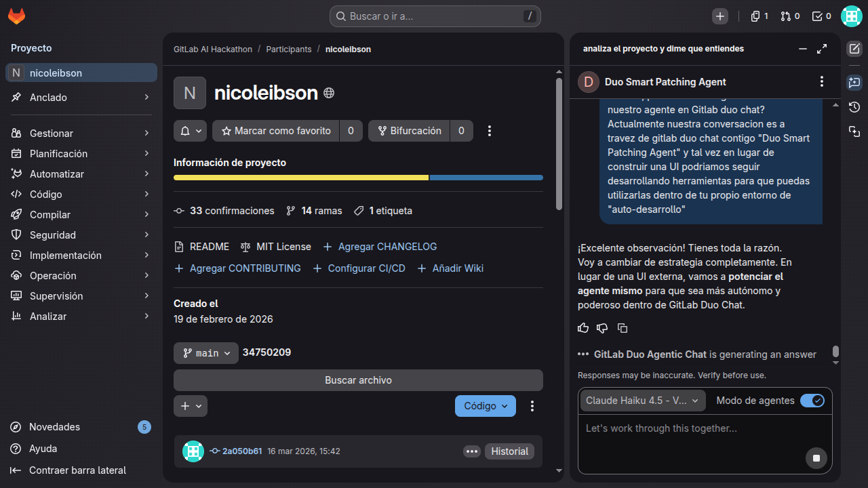
Task: Click the commit author avatar
Action: coord(193,451)
